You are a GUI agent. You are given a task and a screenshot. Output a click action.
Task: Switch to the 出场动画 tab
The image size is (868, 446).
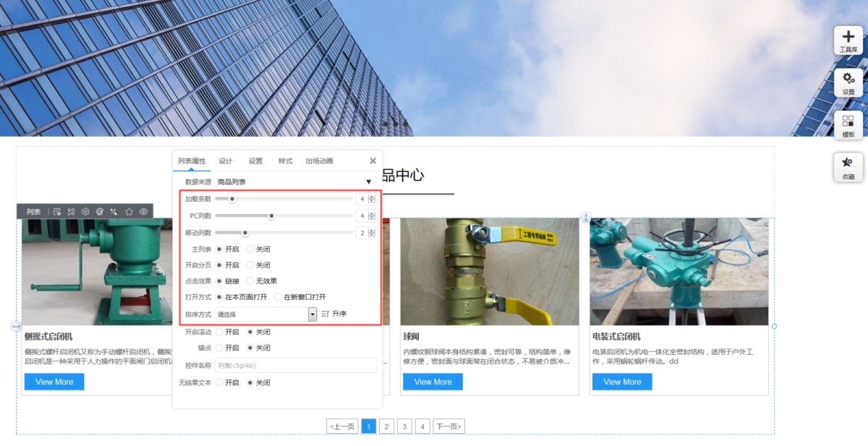319,161
